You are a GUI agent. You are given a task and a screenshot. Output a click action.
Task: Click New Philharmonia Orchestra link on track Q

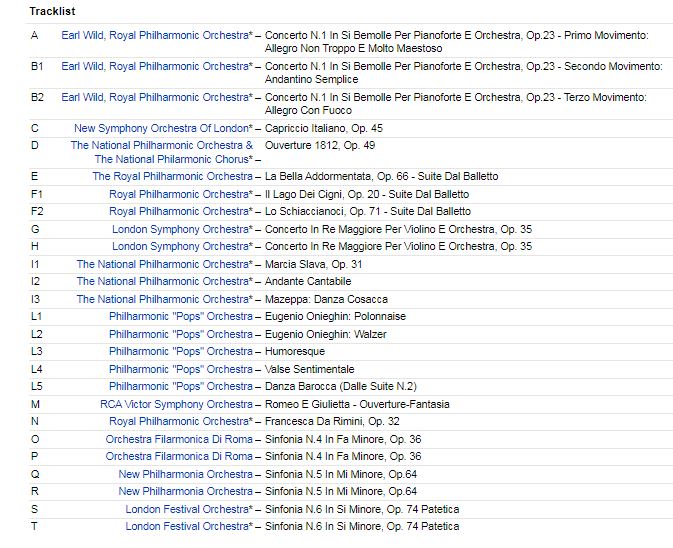tap(185, 474)
